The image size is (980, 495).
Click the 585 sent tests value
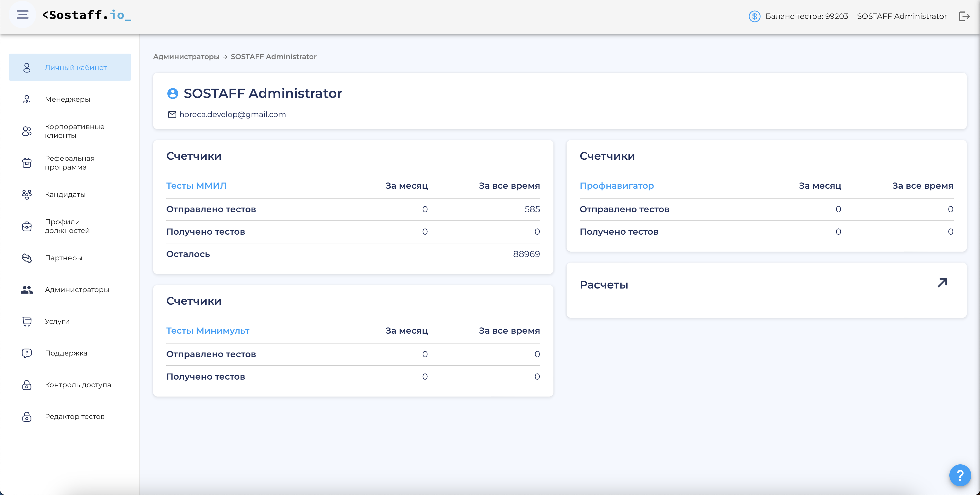(532, 209)
